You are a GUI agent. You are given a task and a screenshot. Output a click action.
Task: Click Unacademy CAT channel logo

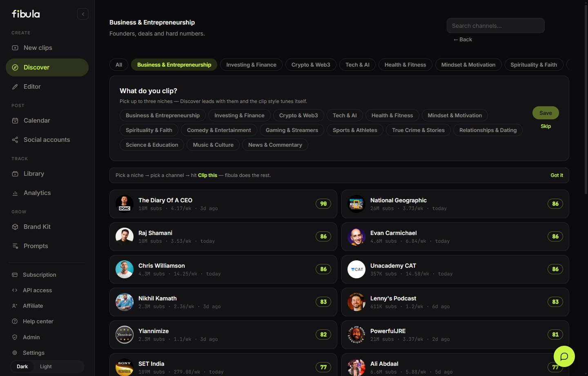click(x=356, y=269)
